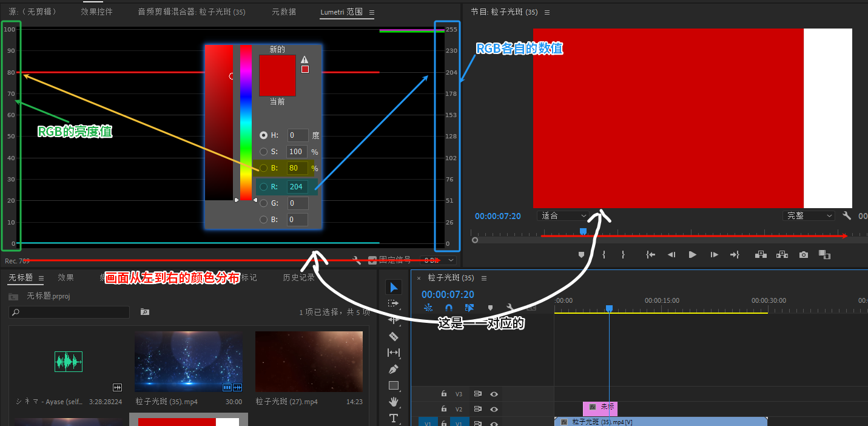The width and height of the screenshot is (868, 426).
Task: Toggle V3 track visibility eye
Action: pos(494,394)
